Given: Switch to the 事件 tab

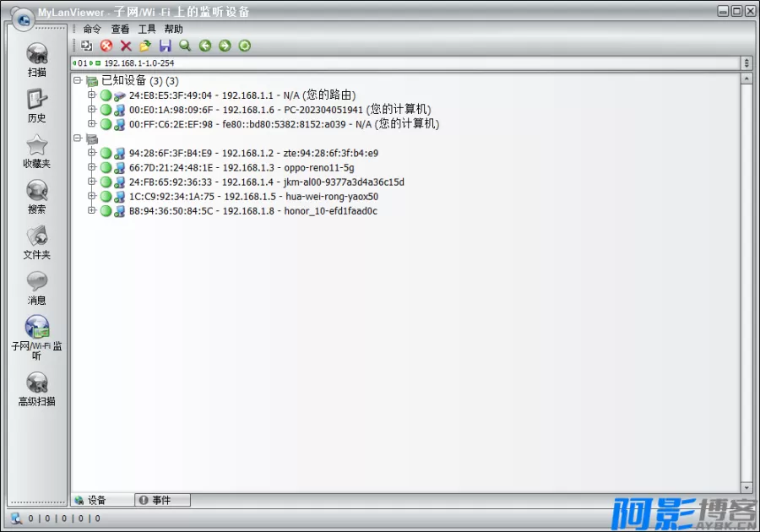Looking at the screenshot, I should [161, 499].
